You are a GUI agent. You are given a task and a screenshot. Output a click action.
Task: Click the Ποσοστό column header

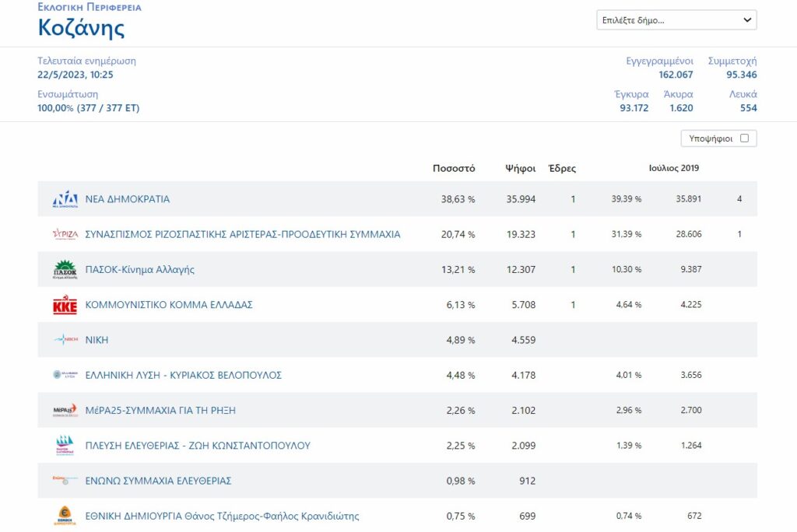click(454, 168)
